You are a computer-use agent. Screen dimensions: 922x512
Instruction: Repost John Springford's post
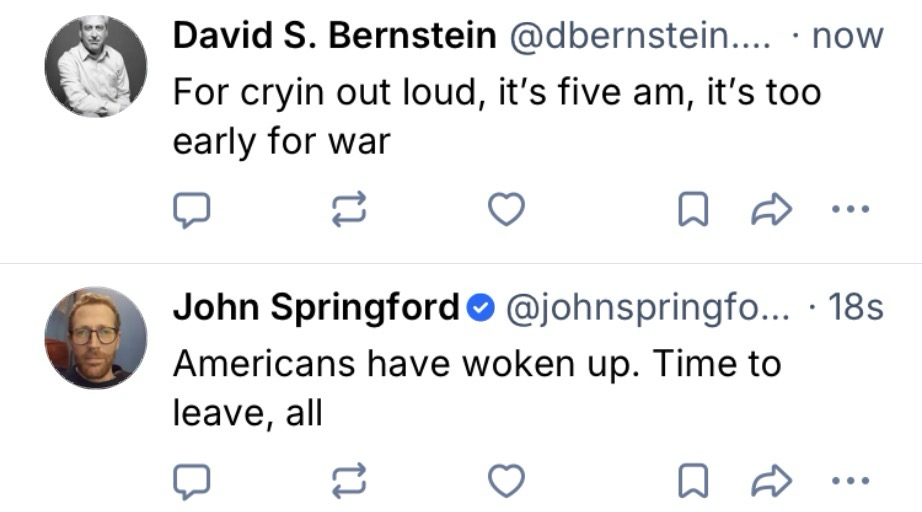click(349, 483)
